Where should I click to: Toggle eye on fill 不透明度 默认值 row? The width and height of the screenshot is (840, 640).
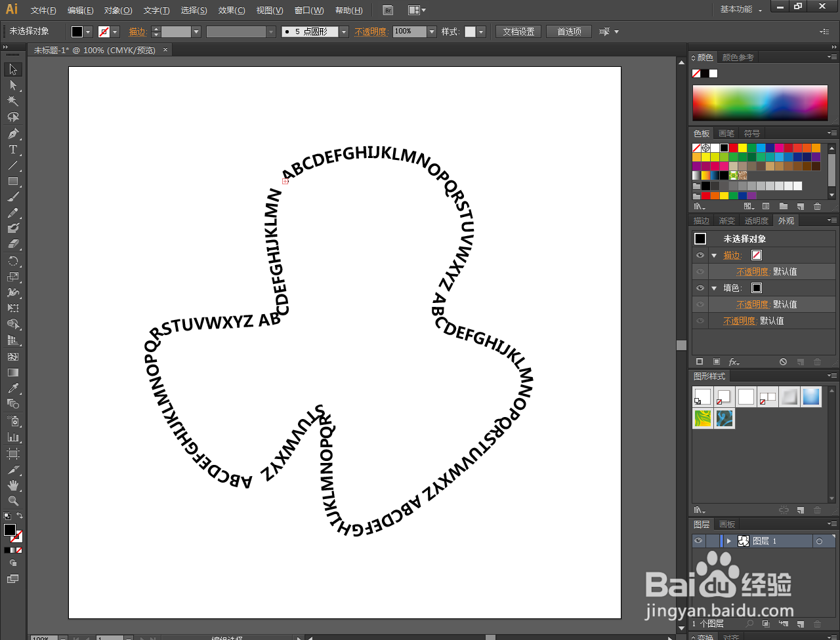[700, 304]
